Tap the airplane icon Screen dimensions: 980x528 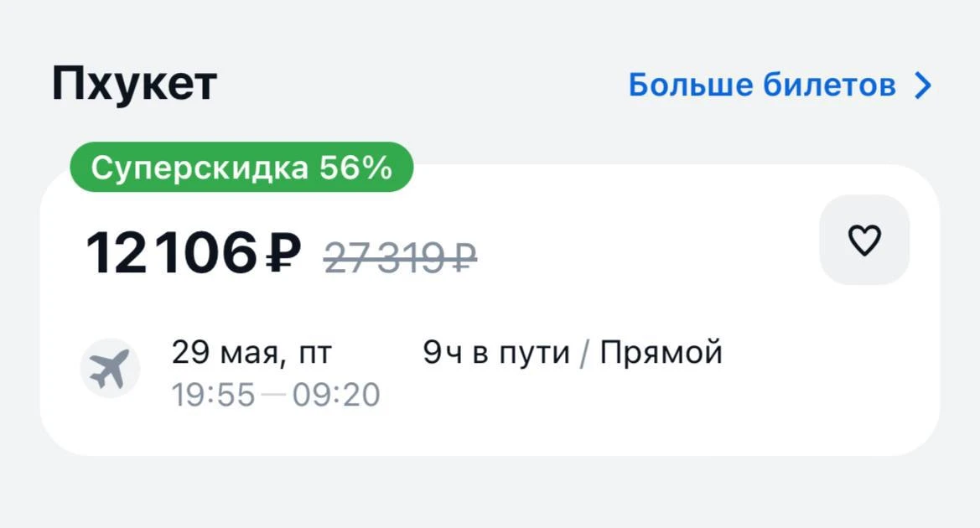[x=110, y=369]
